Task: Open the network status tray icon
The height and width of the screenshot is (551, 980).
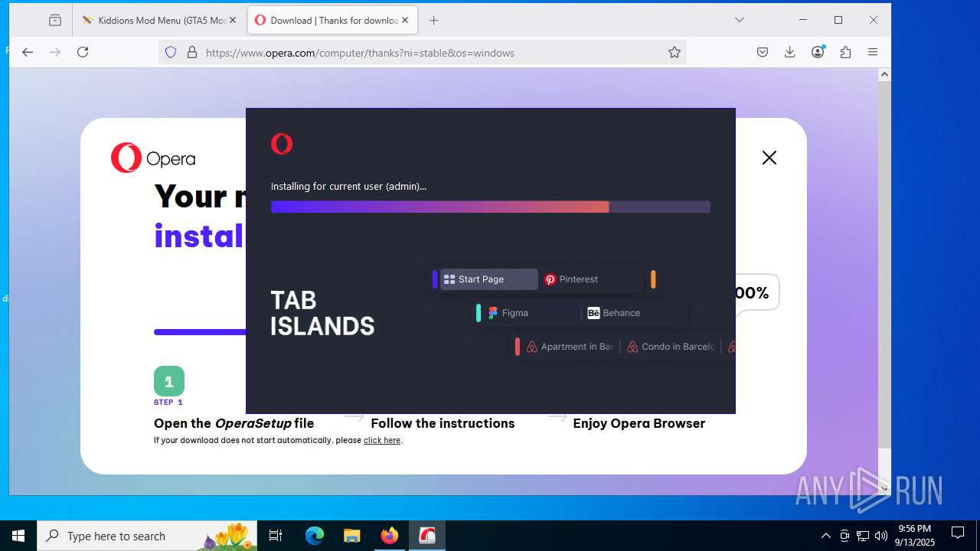Action: [863, 536]
